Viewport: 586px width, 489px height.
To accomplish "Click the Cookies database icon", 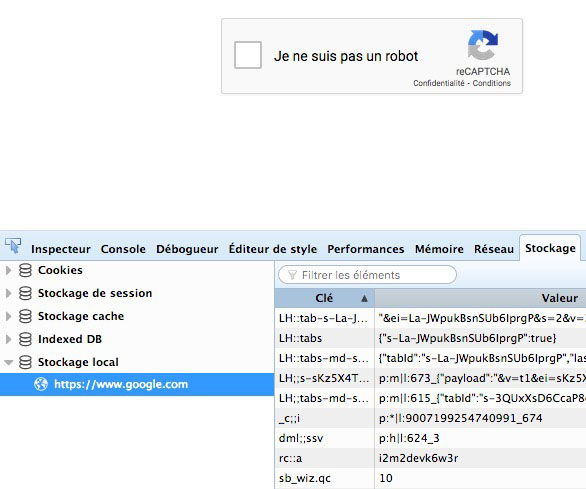I will tap(25, 270).
